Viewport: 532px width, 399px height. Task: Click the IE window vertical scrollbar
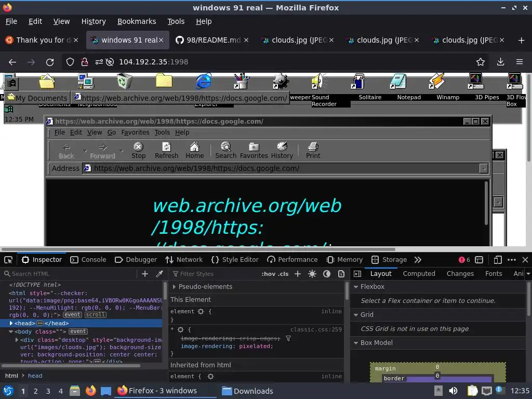click(486, 203)
